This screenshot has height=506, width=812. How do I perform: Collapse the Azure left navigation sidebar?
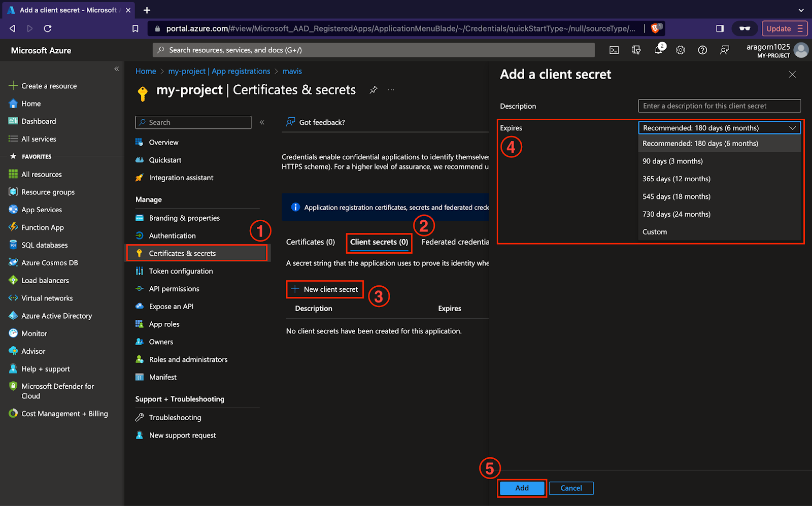[x=116, y=69]
